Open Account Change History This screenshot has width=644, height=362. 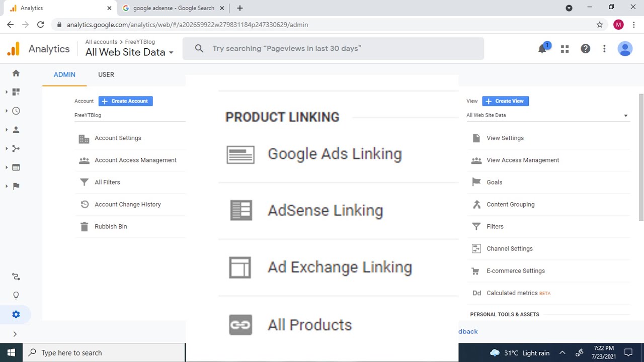(128, 205)
